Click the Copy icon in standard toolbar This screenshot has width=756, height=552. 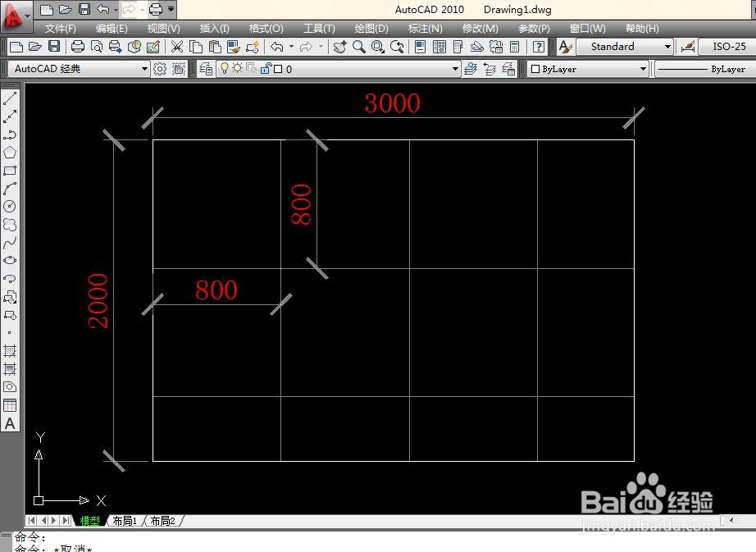click(196, 47)
